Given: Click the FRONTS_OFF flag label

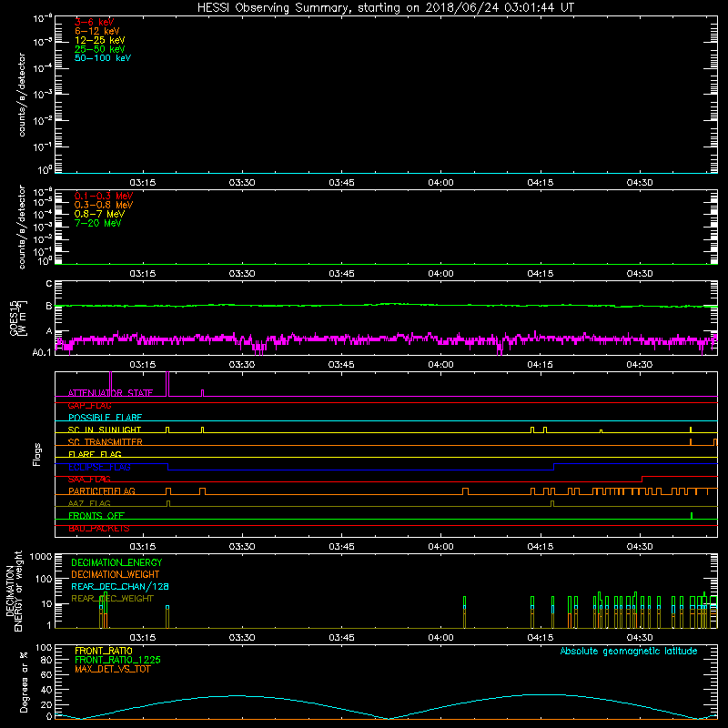Looking at the screenshot, I should click(96, 516).
